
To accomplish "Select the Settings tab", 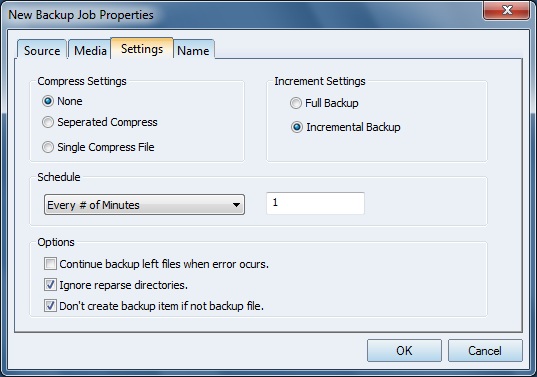I will 142,49.
